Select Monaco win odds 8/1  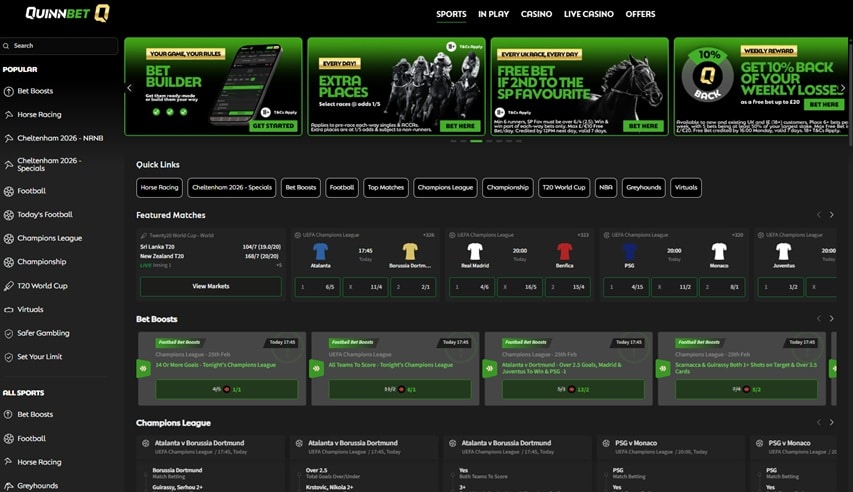point(721,287)
